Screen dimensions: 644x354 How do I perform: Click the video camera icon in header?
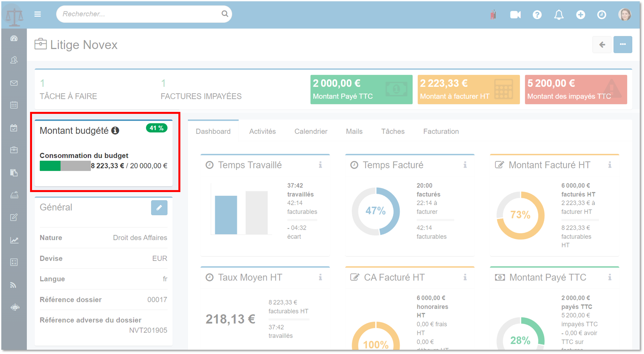click(515, 15)
